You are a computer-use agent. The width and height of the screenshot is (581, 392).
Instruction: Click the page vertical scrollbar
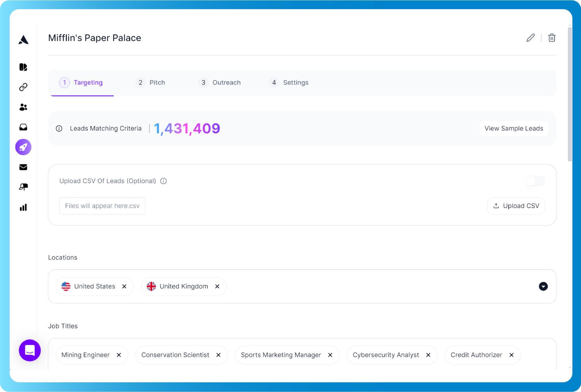[x=570, y=94]
